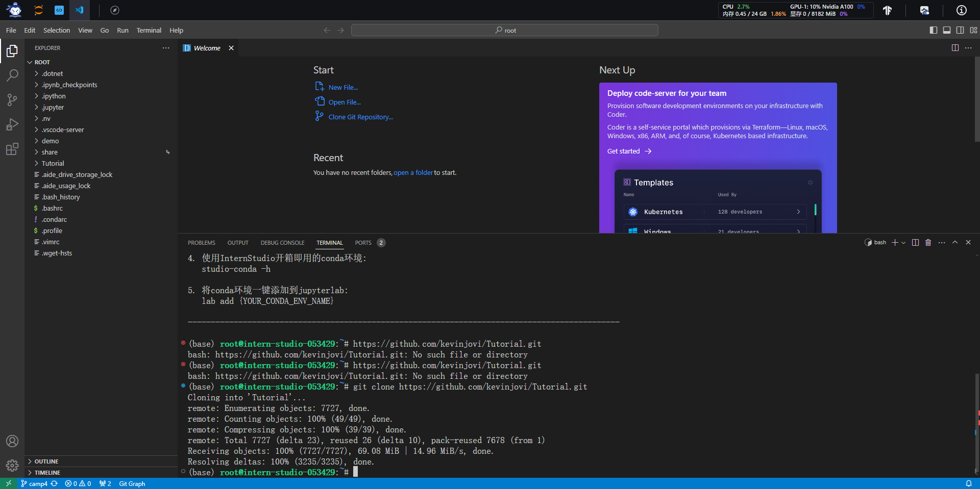This screenshot has width=980, height=489.
Task: Open the Extensions view
Action: pos(12,149)
